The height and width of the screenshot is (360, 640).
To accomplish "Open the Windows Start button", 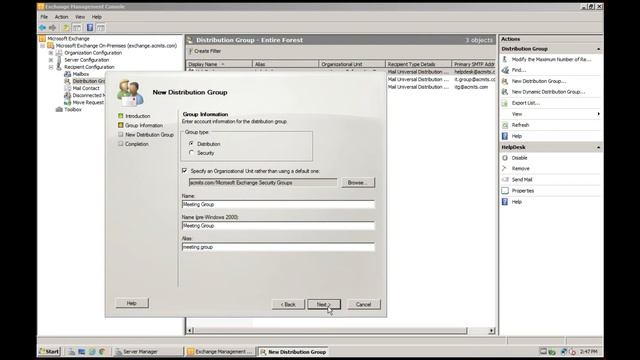I will (49, 351).
